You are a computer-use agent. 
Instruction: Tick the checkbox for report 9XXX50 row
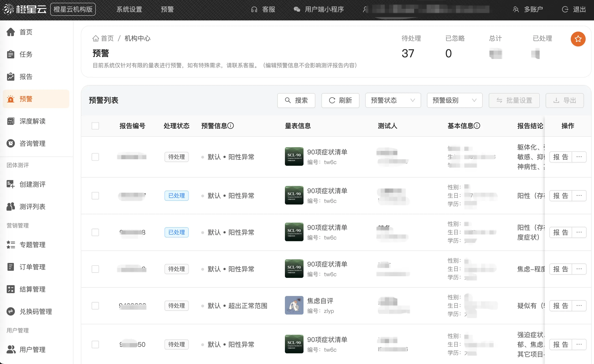point(95,344)
